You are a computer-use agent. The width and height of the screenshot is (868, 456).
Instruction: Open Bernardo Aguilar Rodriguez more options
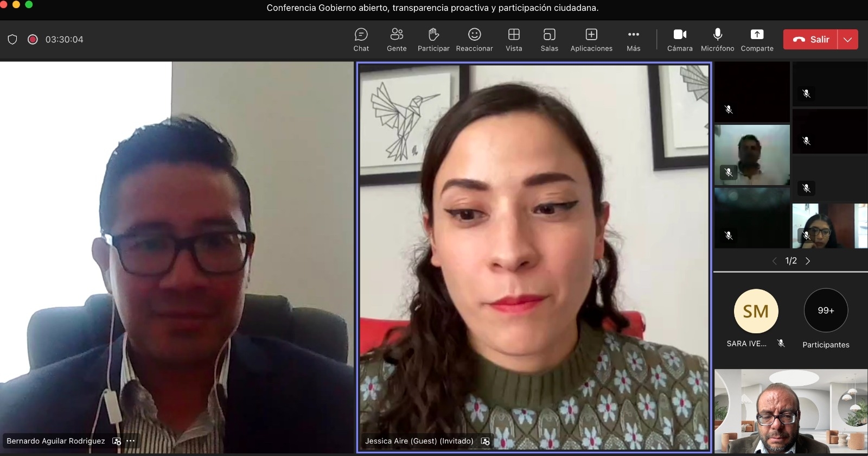131,441
